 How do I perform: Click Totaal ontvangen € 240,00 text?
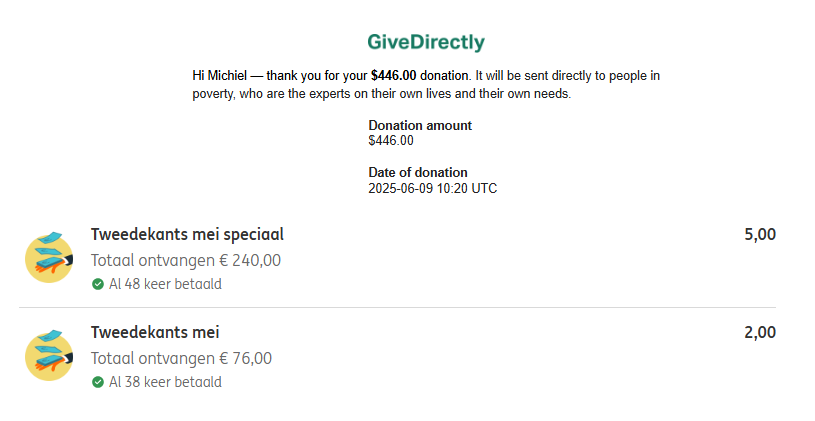point(186,260)
